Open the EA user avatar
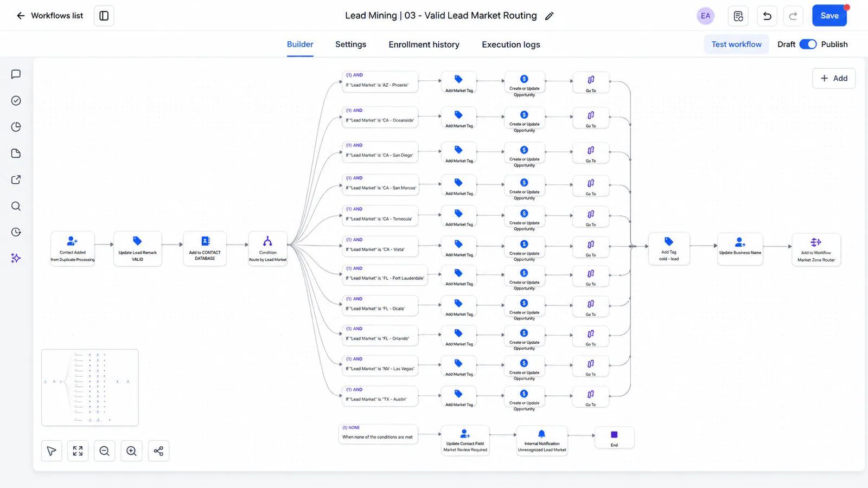Image resolution: width=868 pixels, height=488 pixels. pyautogui.click(x=705, y=16)
